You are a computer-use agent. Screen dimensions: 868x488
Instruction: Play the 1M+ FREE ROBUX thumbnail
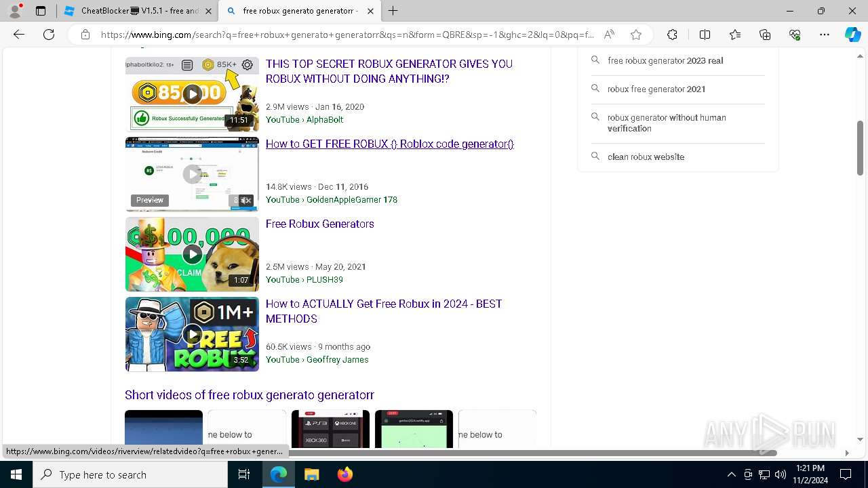[x=192, y=334]
